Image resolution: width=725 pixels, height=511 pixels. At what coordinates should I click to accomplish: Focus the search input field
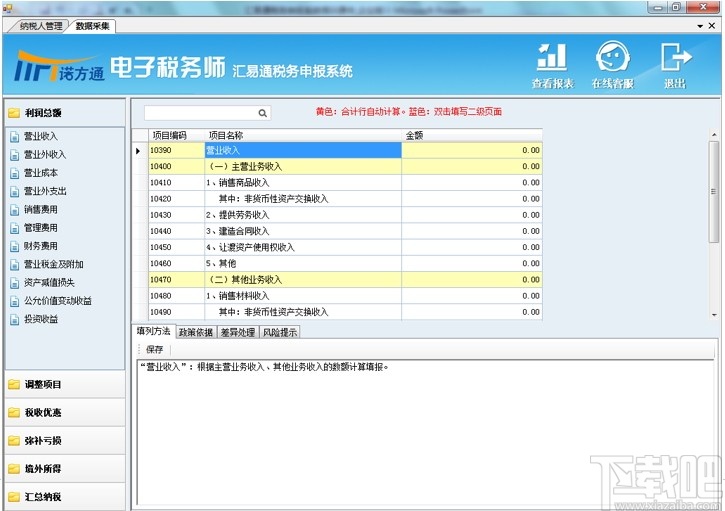pos(201,113)
